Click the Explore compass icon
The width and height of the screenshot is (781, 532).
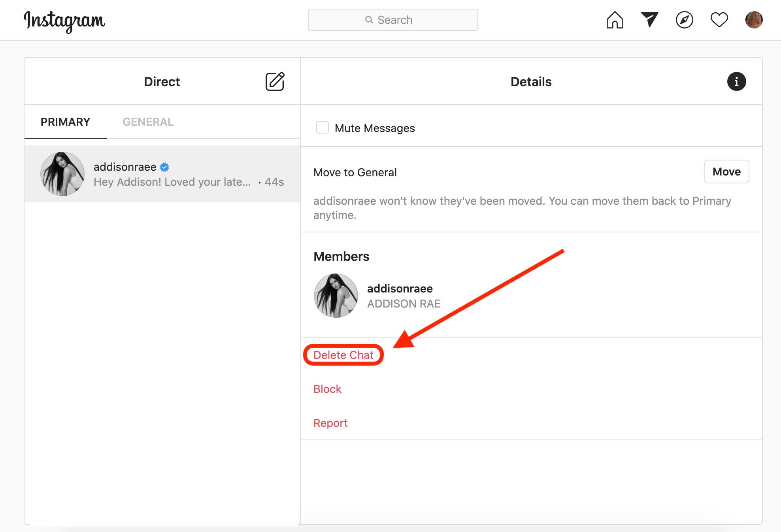(x=684, y=20)
